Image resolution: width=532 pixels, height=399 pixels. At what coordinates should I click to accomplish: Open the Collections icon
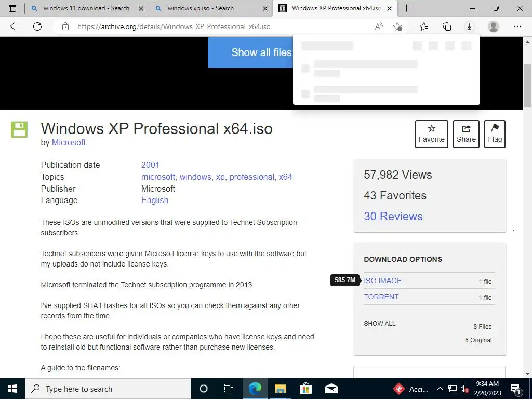point(447,26)
